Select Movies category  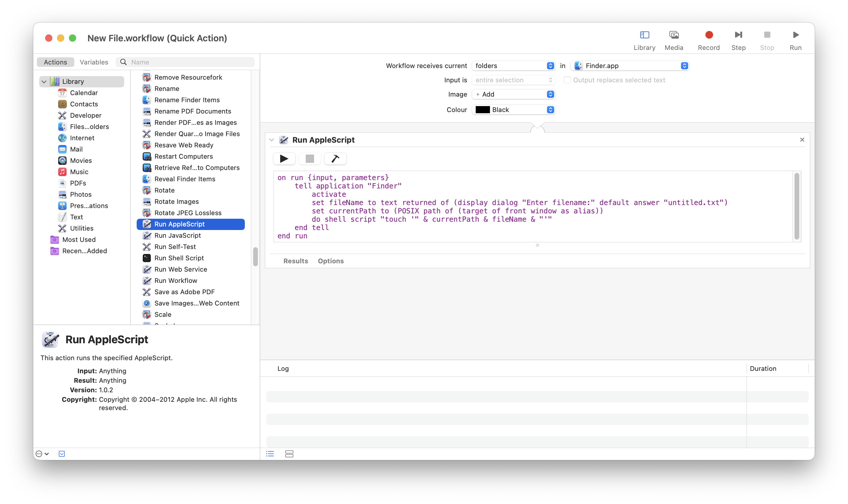tap(75, 160)
